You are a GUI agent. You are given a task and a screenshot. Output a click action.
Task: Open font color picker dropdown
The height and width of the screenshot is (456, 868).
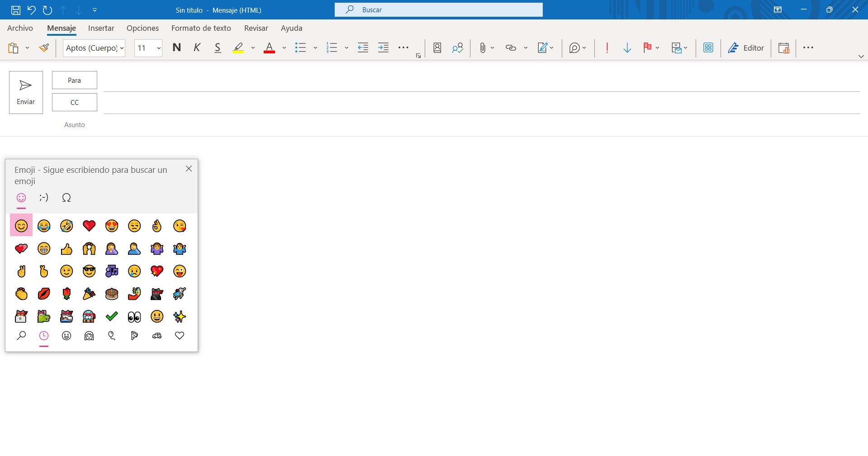click(284, 47)
